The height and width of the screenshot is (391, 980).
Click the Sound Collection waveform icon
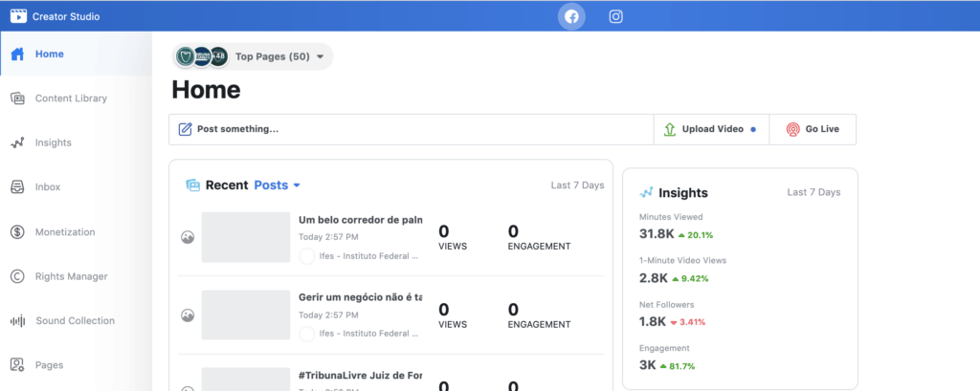click(x=17, y=321)
